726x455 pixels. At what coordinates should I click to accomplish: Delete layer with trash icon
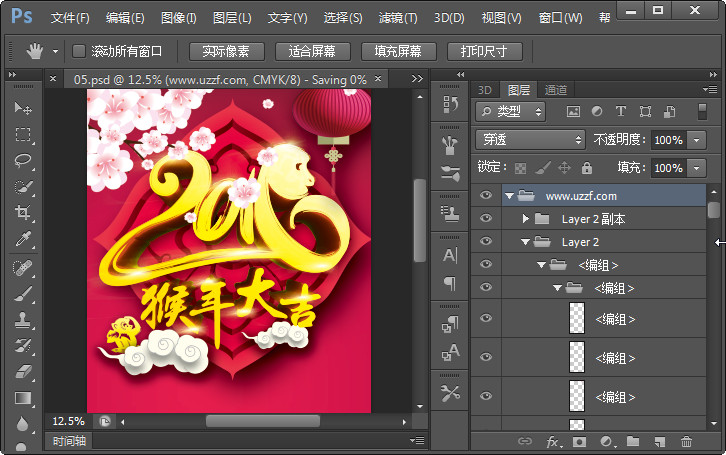pyautogui.click(x=687, y=442)
